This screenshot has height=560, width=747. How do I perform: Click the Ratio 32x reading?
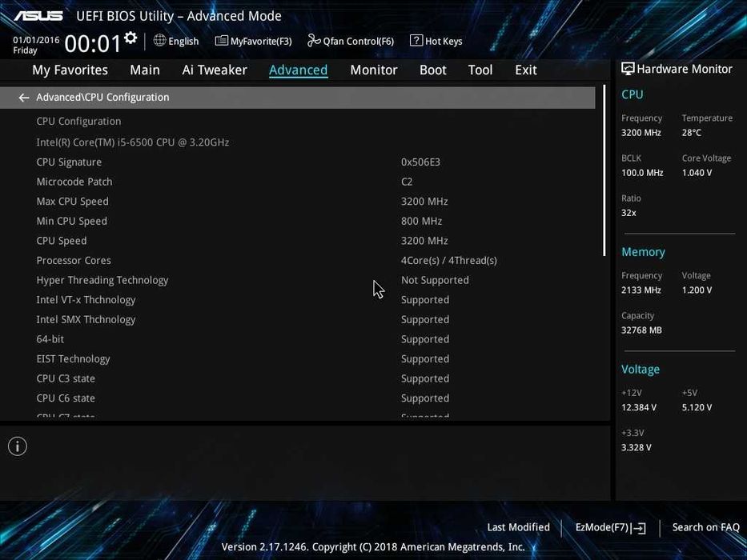[629, 213]
